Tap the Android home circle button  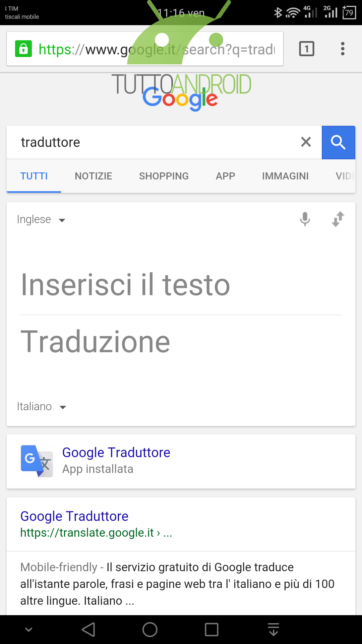coord(150,630)
